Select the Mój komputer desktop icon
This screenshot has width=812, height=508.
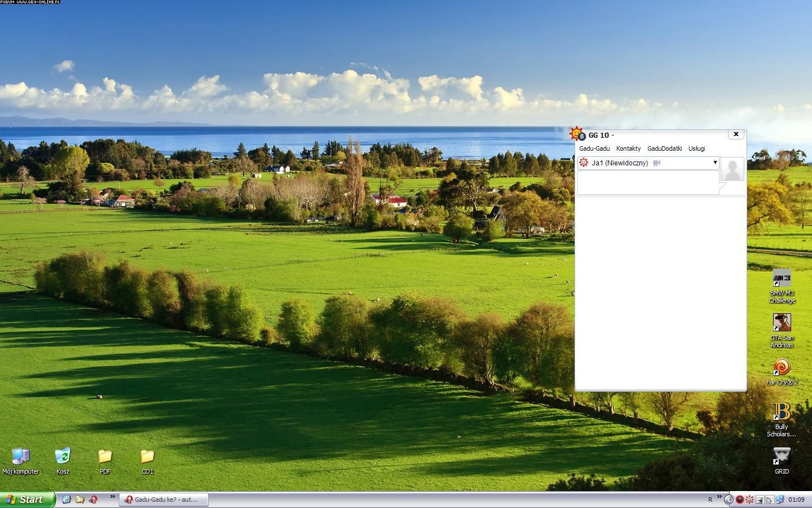click(x=21, y=456)
